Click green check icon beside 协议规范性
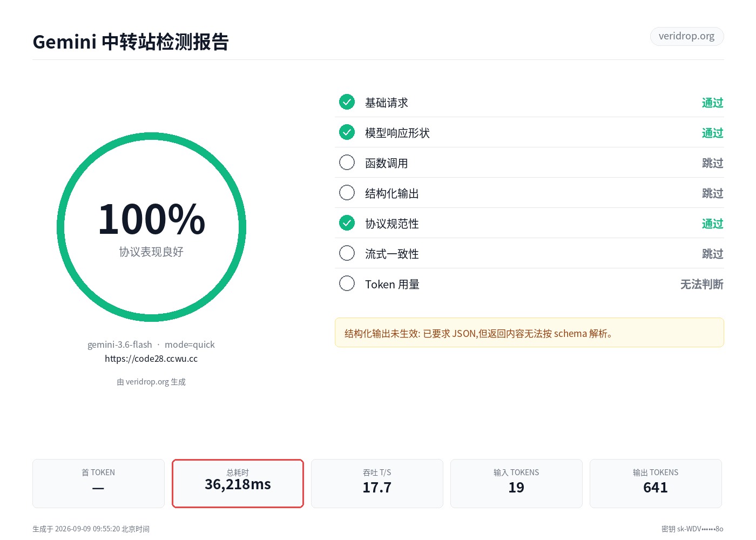The image size is (756, 540). point(347,222)
